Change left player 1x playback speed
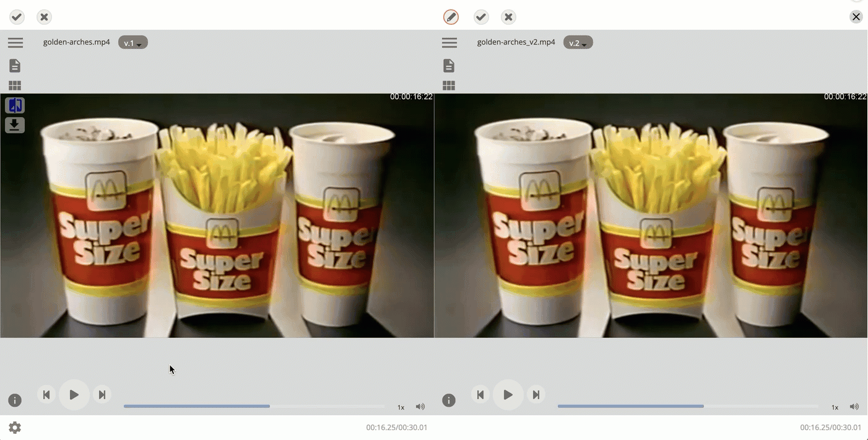Screen dimensions: 868x440 coord(401,407)
